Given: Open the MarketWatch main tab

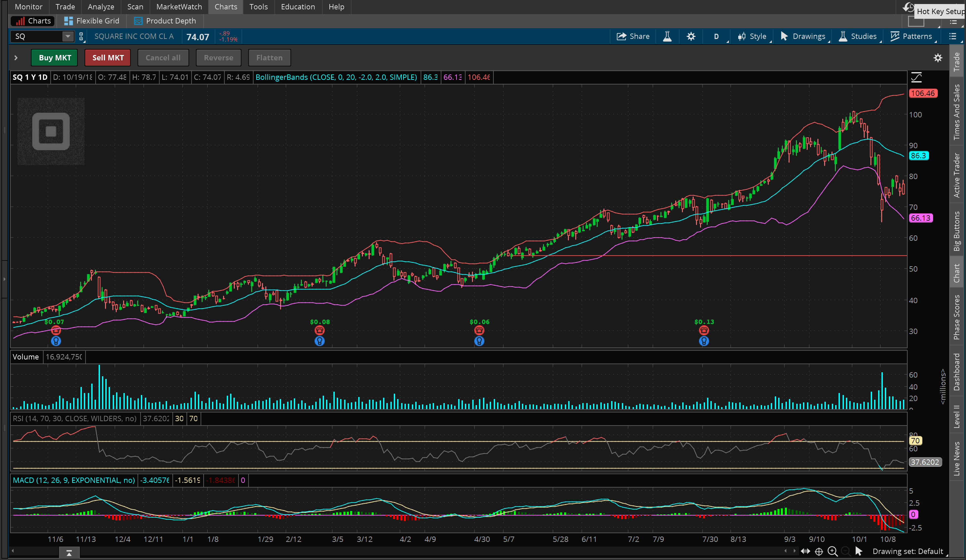Looking at the screenshot, I should (x=179, y=7).
